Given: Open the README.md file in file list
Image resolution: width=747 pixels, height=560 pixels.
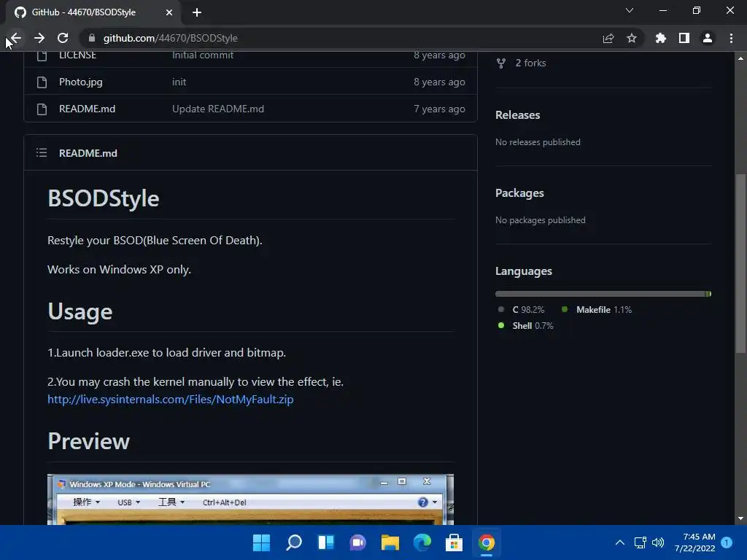Looking at the screenshot, I should [x=88, y=109].
